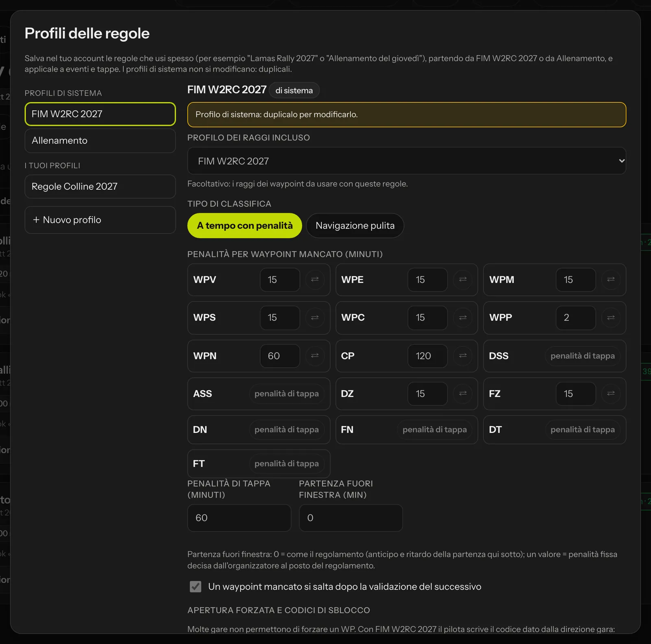Click the swap icon next to WPC
This screenshot has height=644, width=651.
tap(463, 318)
